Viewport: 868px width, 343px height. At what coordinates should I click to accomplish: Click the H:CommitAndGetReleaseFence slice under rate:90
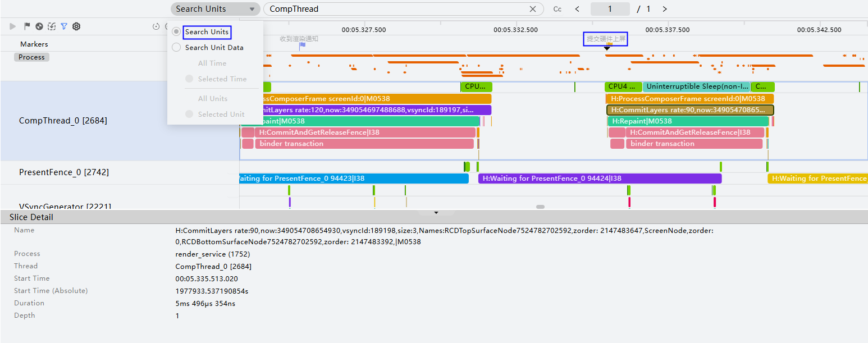696,132
